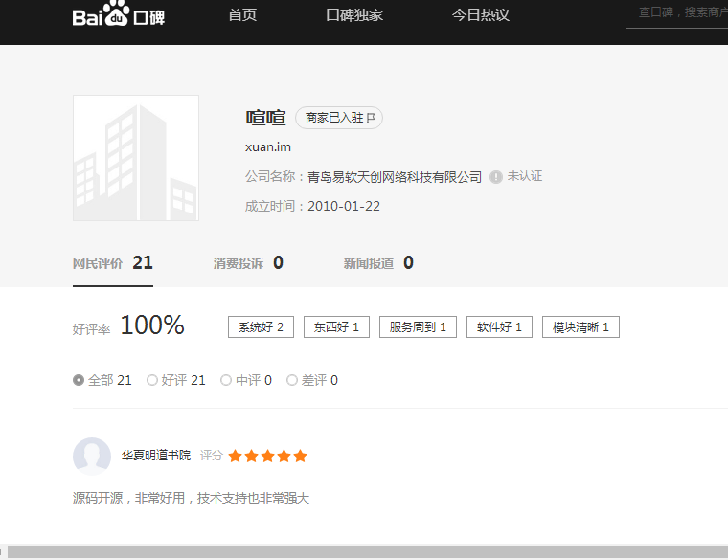Click the 商家已入驻 badge
The image size is (728, 560).
pyautogui.click(x=339, y=118)
